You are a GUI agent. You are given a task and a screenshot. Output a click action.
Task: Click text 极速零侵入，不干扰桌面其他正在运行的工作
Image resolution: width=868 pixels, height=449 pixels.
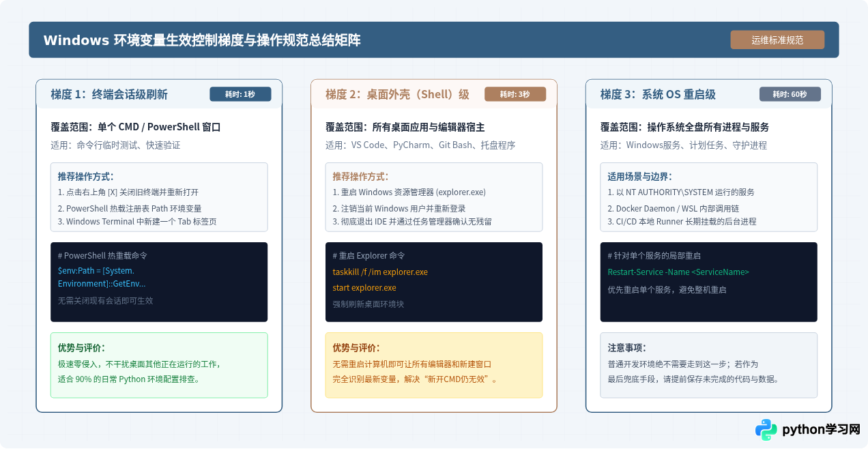pos(139,364)
